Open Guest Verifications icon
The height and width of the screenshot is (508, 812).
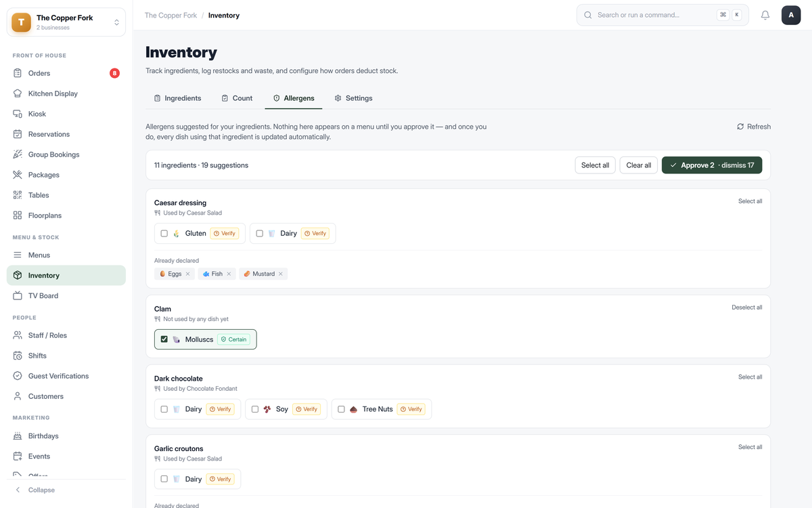tap(18, 376)
